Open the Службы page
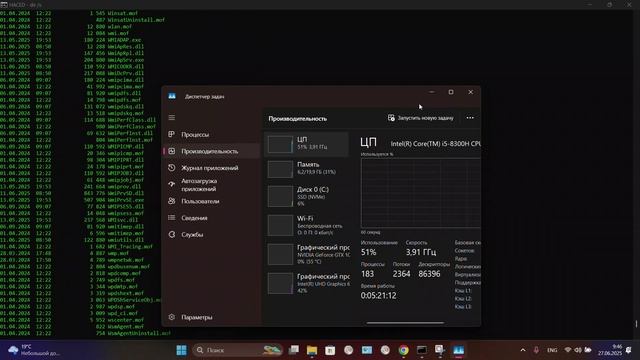This screenshot has width=640, height=360. tap(211, 235)
